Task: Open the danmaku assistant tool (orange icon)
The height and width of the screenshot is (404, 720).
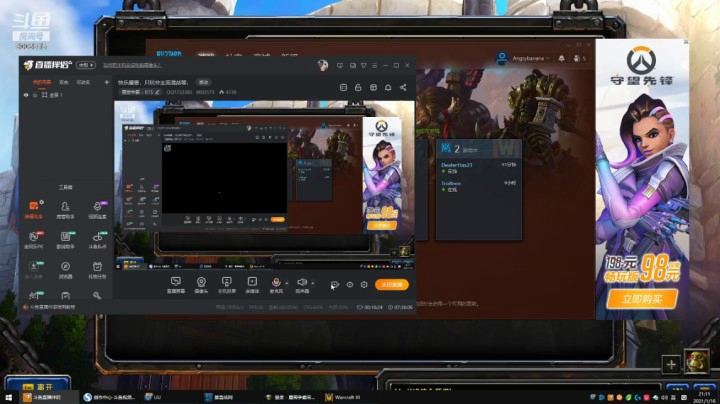Action: point(34,209)
